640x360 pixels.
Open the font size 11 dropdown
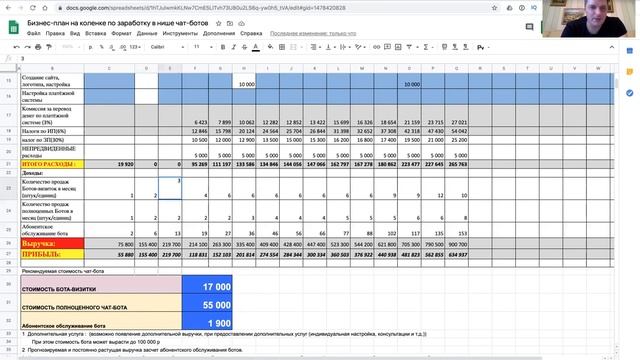pyautogui.click(x=202, y=47)
